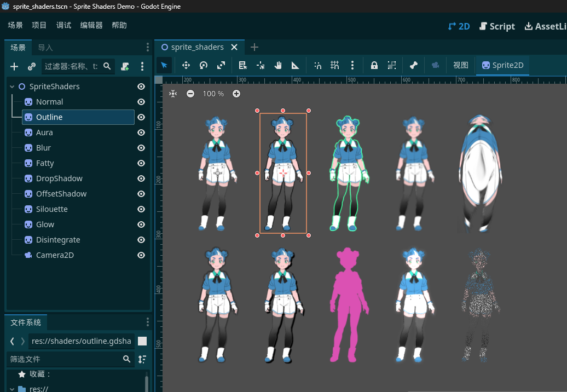Viewport: 567px width, 392px height.
Task: Switch to the 导入 (Import) tab
Action: 45,48
